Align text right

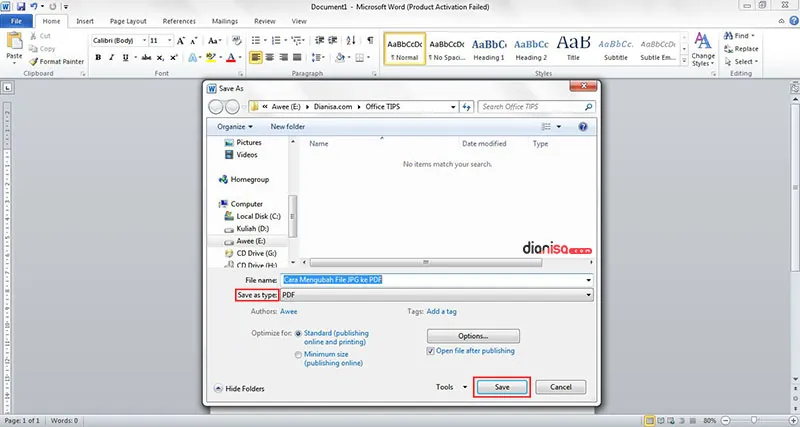click(283, 58)
